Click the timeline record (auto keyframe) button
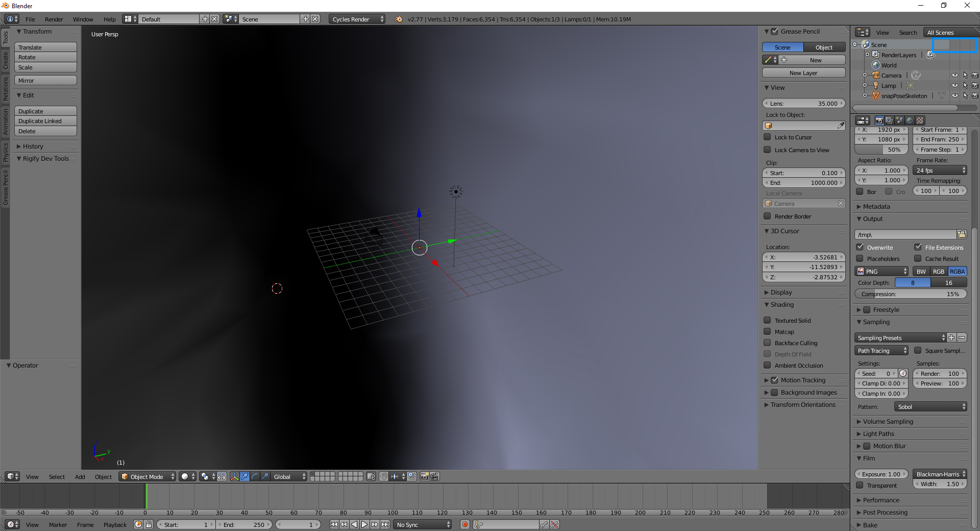This screenshot has width=980, height=531. point(464,524)
